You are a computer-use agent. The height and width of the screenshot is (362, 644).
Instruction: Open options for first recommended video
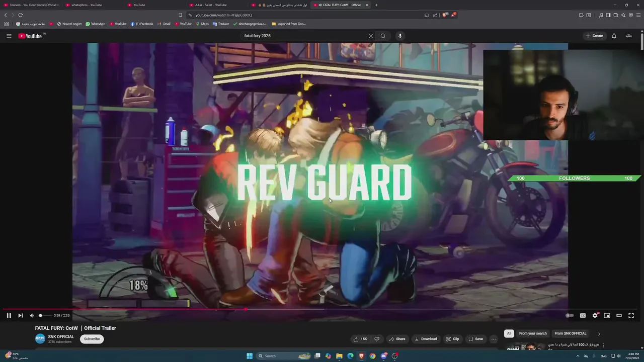click(x=603, y=345)
